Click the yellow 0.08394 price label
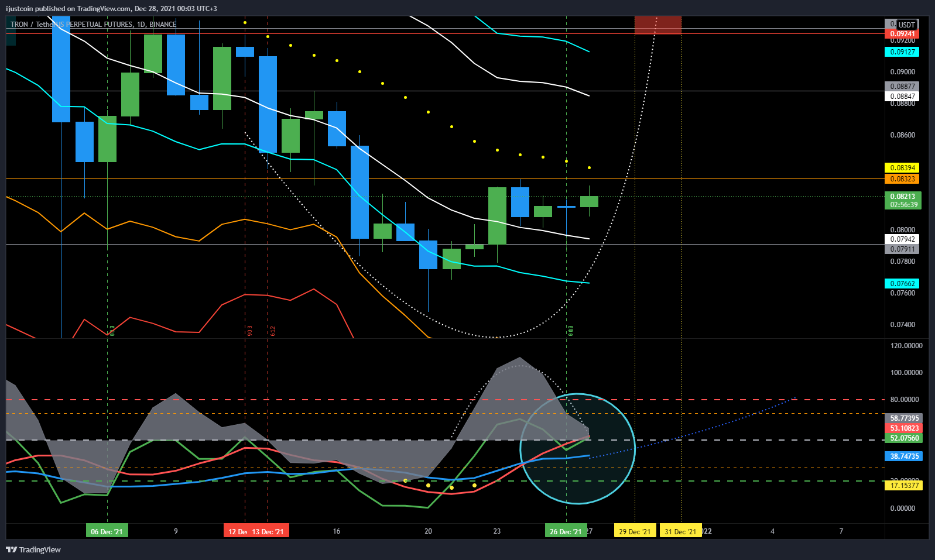This screenshot has width=935, height=560. [x=902, y=168]
